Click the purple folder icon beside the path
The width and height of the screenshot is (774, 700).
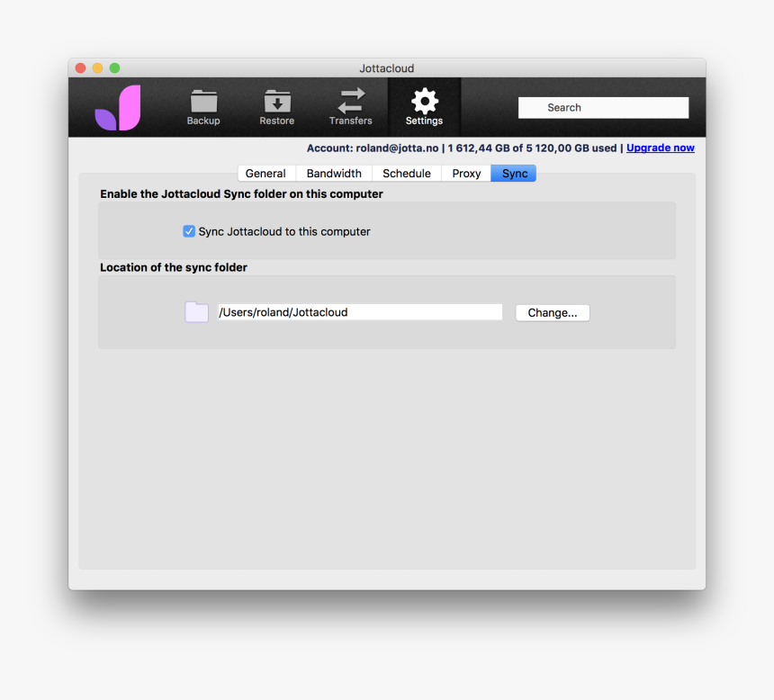[196, 311]
